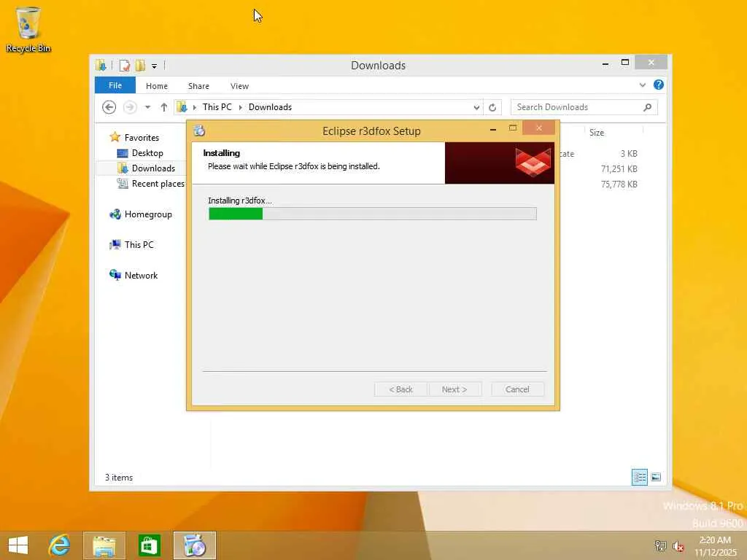The width and height of the screenshot is (747, 560).
Task: Select Favorites in the navigation pane
Action: 142,138
